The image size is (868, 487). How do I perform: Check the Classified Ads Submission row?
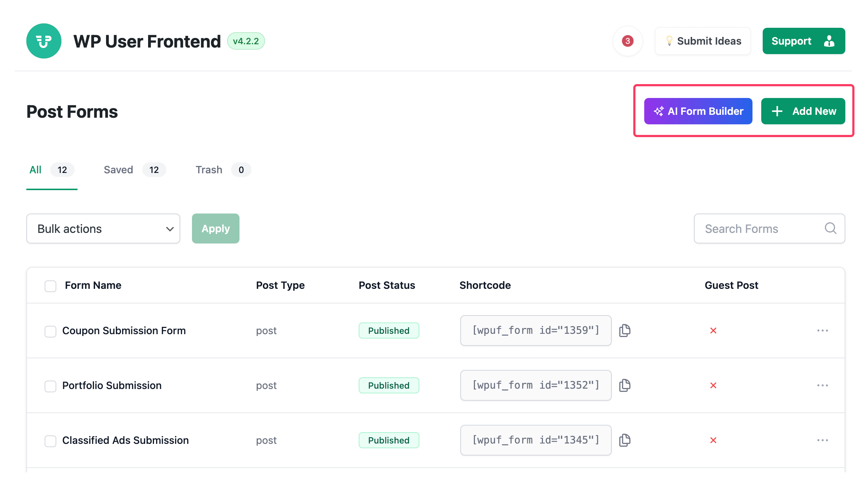(50, 441)
